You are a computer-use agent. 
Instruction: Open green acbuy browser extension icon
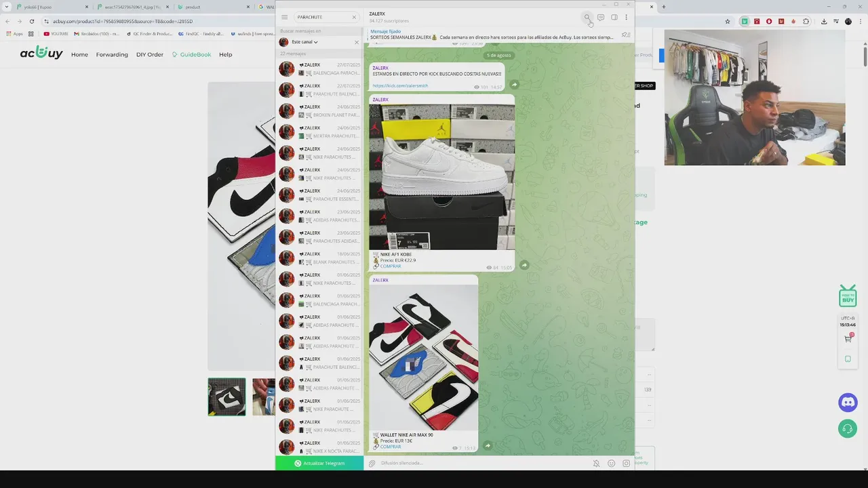(745, 21)
